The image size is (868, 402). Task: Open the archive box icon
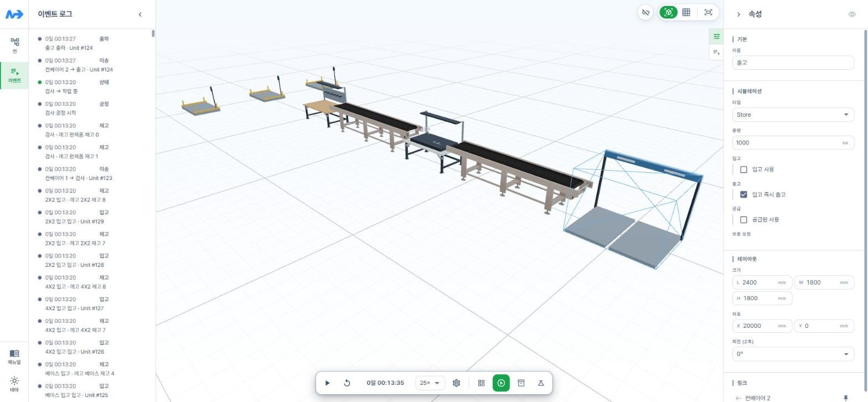point(521,383)
